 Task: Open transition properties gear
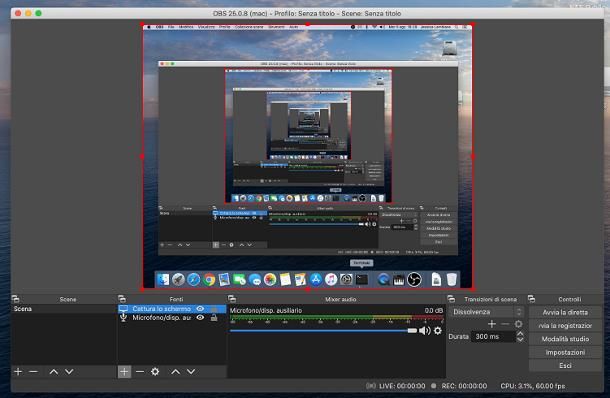[518, 324]
